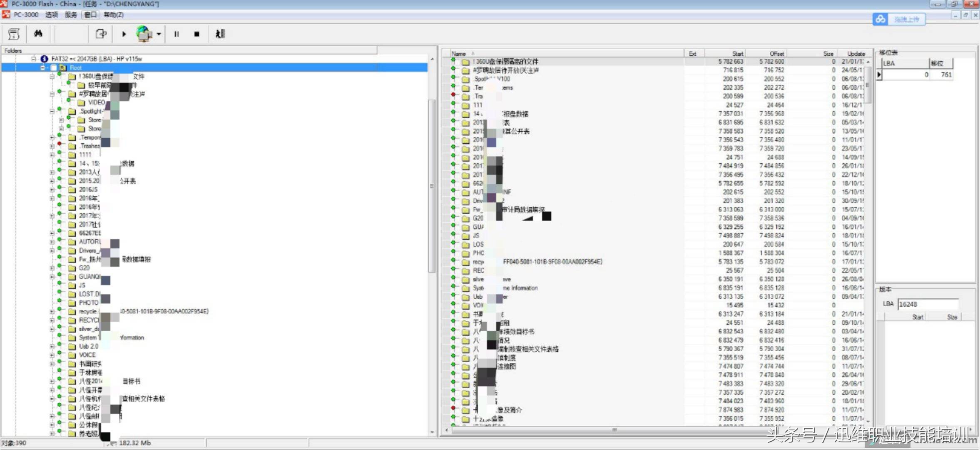980x450 pixels.
Task: Click the scroll/log document toolbar icon
Action: click(x=14, y=34)
